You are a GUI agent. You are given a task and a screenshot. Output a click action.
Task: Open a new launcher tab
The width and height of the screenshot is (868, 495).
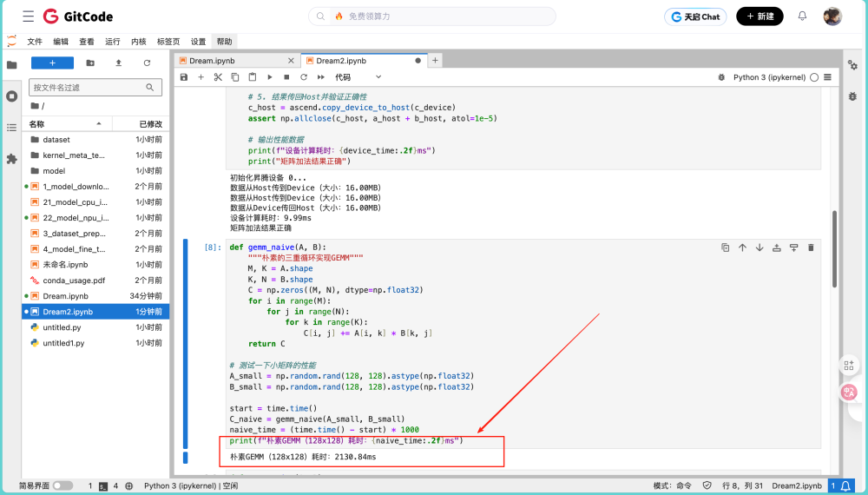coord(435,60)
